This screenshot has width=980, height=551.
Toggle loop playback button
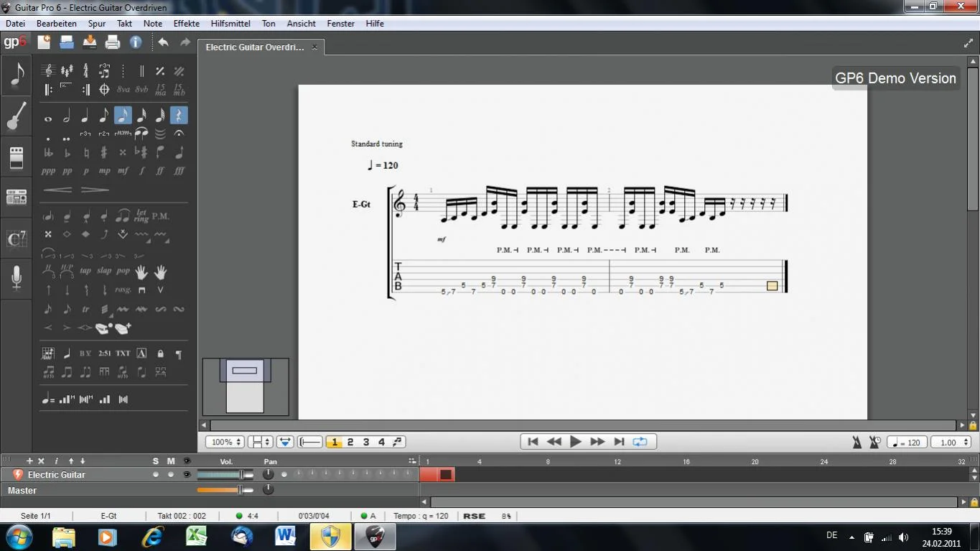[640, 442]
